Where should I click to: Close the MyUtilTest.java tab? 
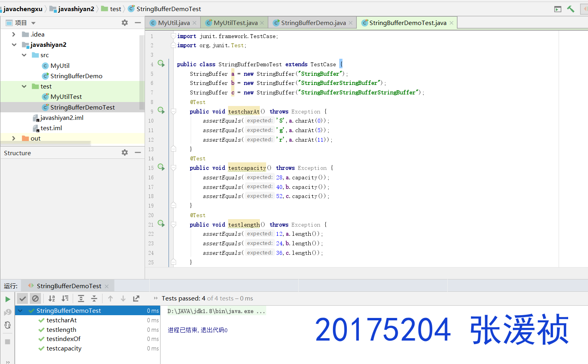pos(262,23)
